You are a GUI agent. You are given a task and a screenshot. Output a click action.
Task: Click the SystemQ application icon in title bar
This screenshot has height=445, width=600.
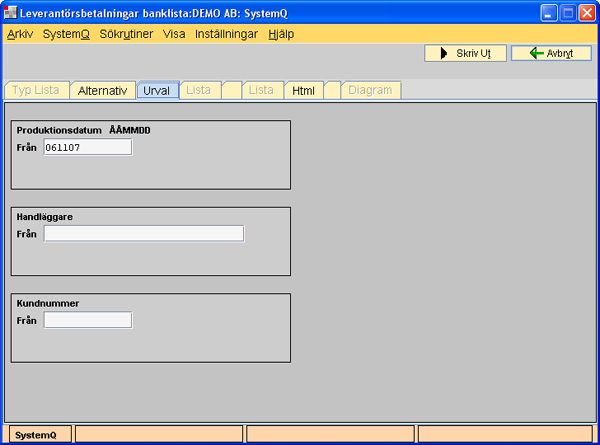tap(12, 12)
